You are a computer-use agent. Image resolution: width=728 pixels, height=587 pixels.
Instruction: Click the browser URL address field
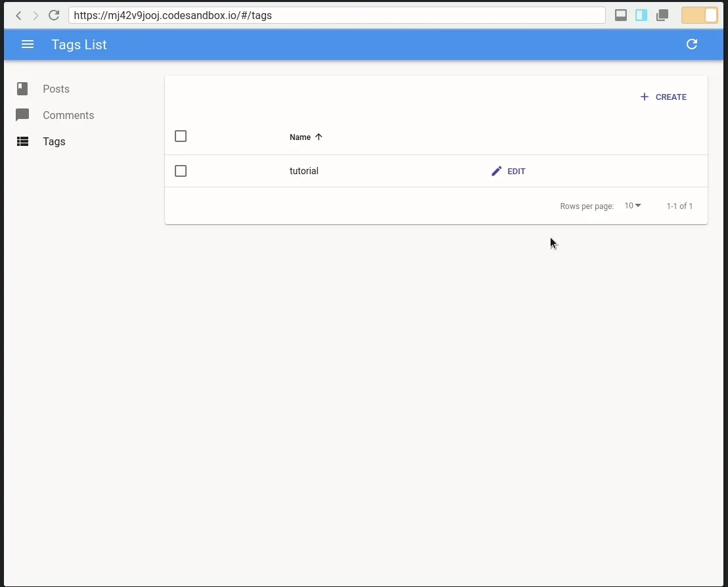(x=336, y=15)
